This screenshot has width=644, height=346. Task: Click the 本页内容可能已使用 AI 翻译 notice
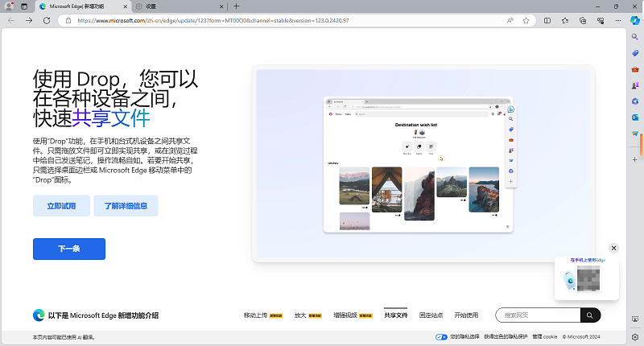coord(64,337)
